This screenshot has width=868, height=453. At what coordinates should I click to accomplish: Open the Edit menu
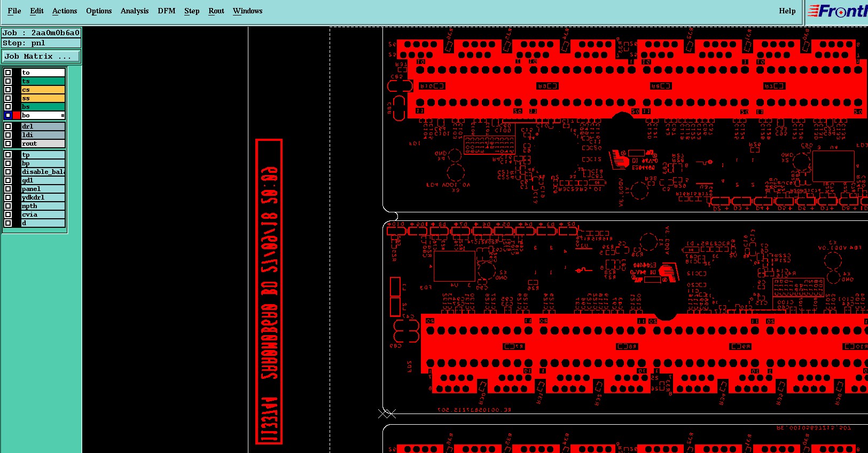[x=37, y=11]
